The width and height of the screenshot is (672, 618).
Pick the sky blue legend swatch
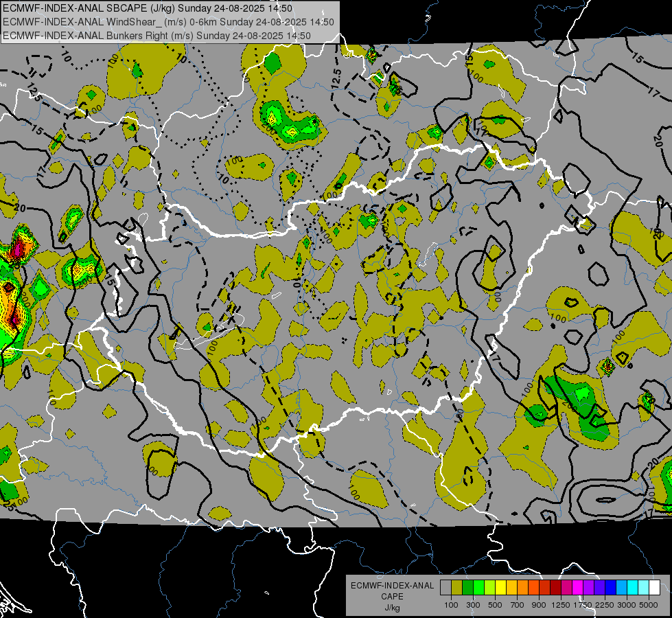click(x=622, y=588)
